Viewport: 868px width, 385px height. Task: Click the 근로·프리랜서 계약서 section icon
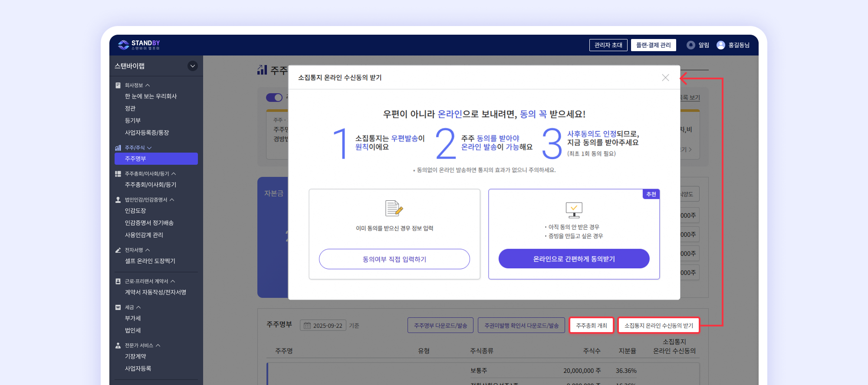point(118,281)
